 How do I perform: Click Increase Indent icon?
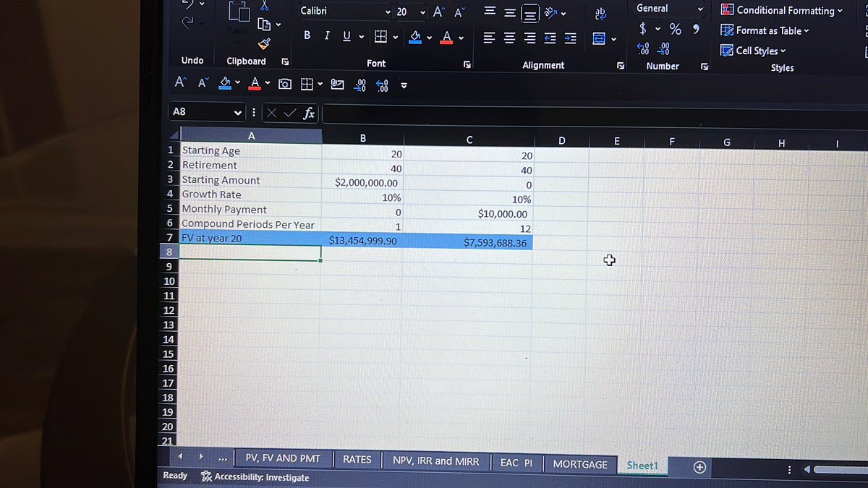click(x=571, y=39)
